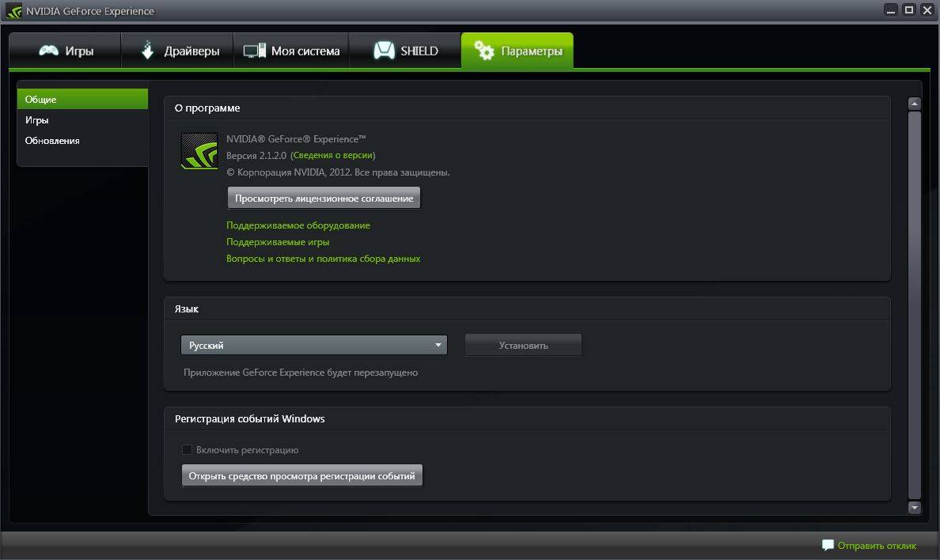The width and height of the screenshot is (940, 560).
Task: Click the Версия 2.1.2.0 text
Action: point(256,155)
